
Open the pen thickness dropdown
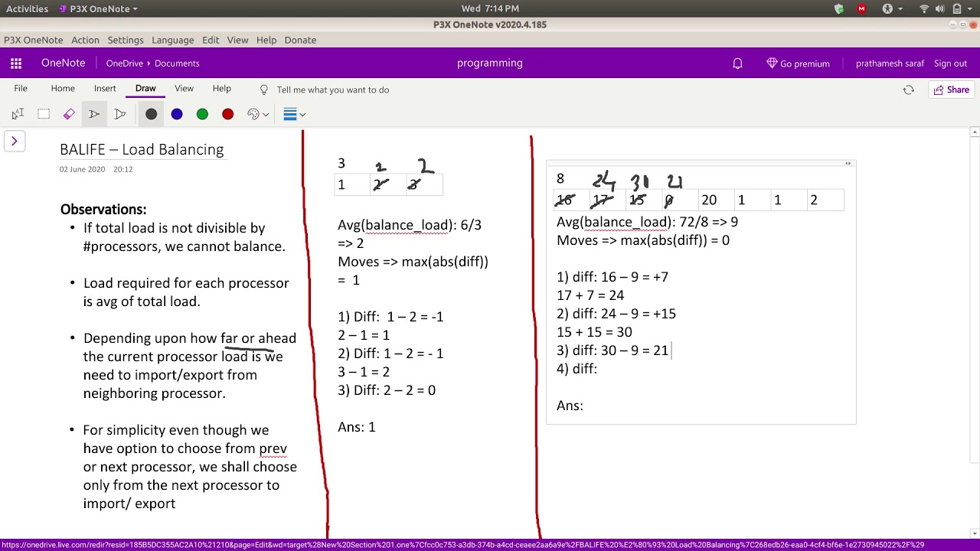295,114
